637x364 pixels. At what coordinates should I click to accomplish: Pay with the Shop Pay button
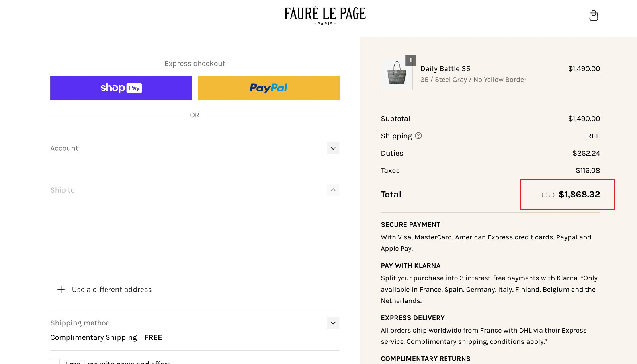[121, 88]
